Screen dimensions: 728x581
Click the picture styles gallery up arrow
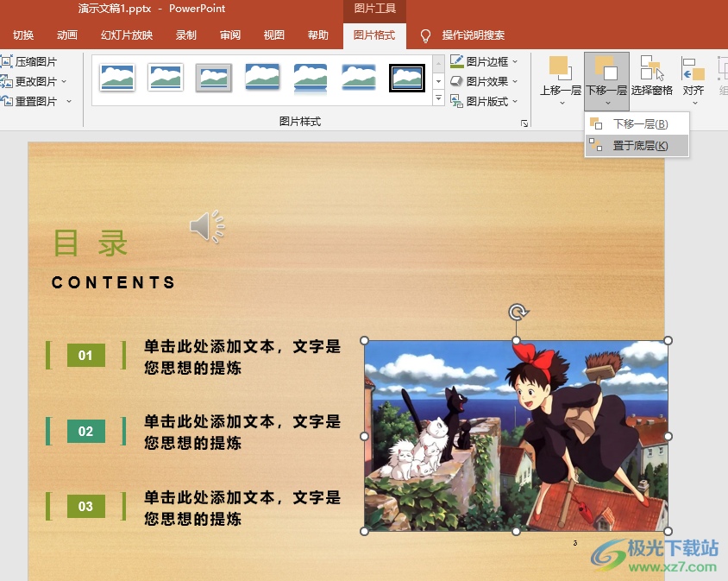[438, 64]
